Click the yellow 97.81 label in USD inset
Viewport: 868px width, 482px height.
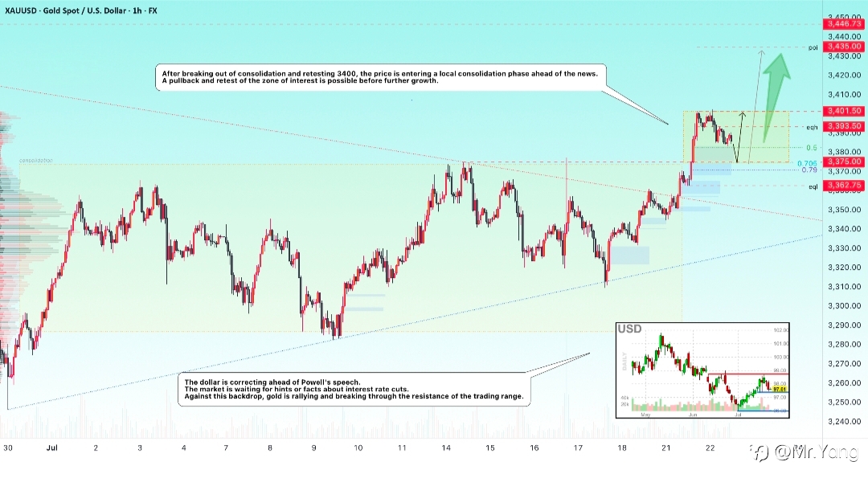[780, 390]
